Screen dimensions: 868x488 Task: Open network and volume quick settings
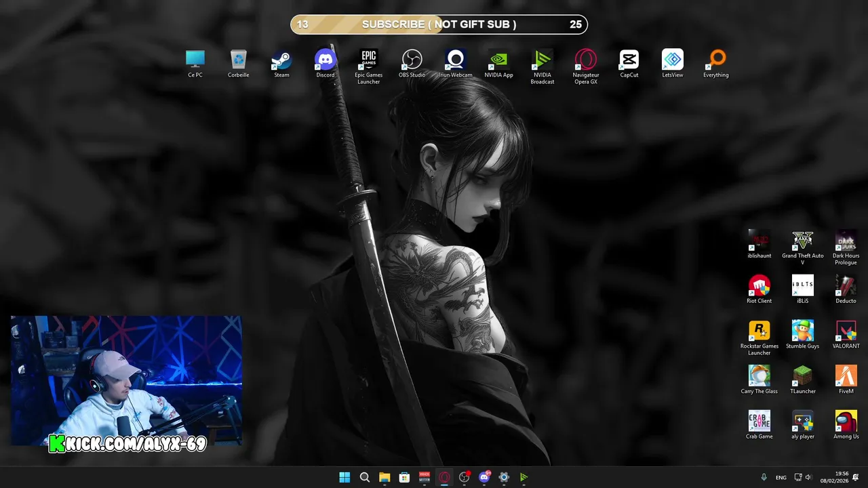[803, 477]
